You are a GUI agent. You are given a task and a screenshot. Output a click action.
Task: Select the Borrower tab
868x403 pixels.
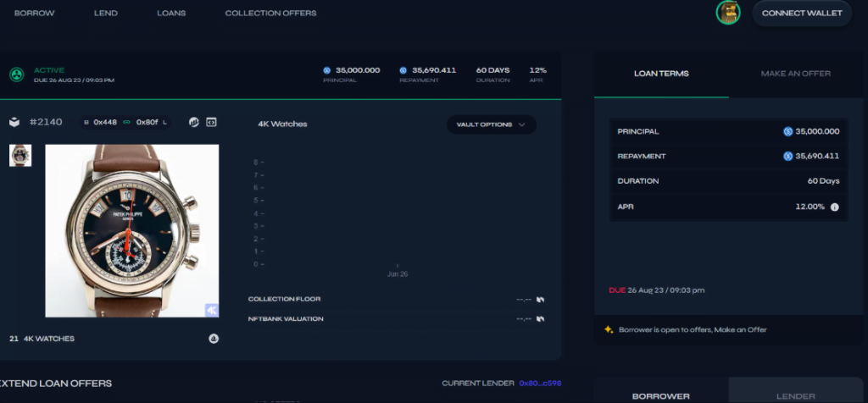[x=661, y=395]
